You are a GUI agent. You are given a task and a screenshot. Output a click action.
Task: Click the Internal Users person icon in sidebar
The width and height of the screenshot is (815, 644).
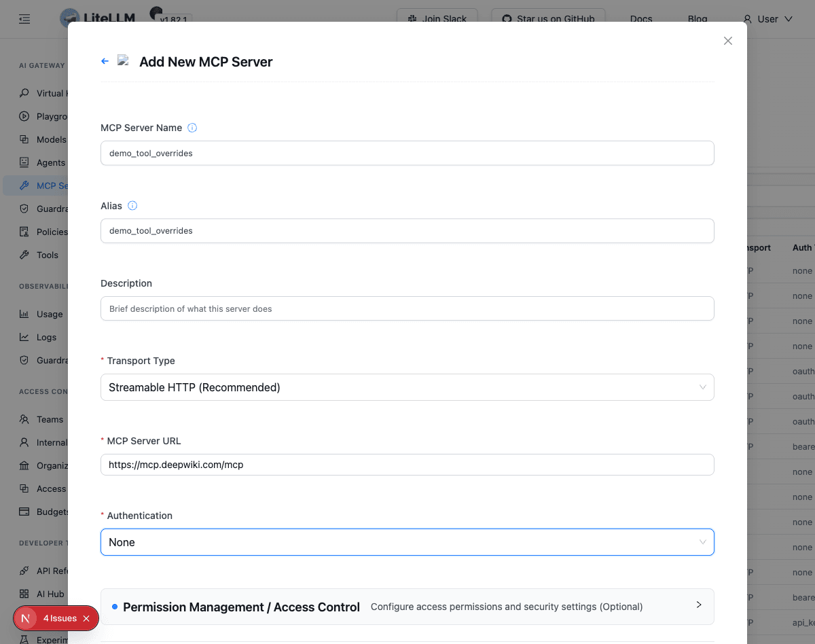pyautogui.click(x=24, y=442)
